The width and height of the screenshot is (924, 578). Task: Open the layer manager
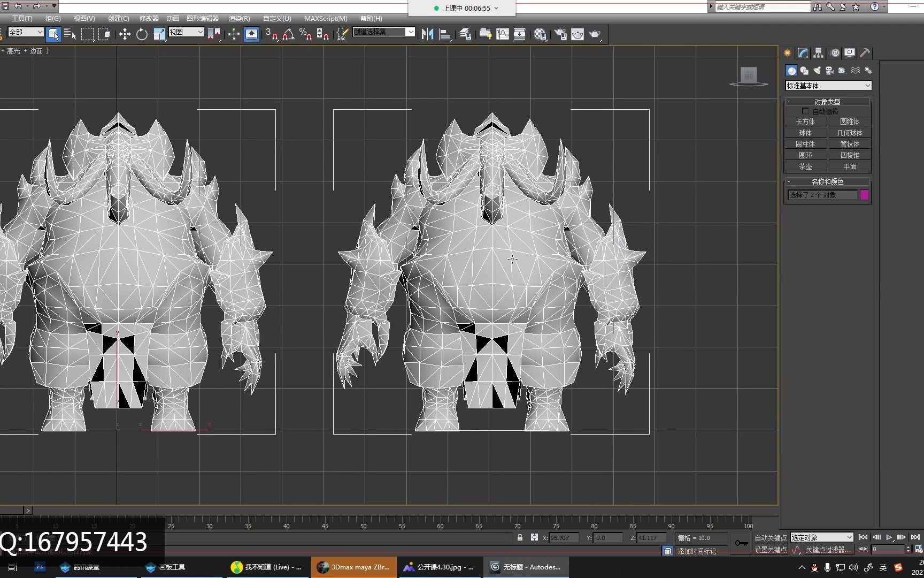465,34
